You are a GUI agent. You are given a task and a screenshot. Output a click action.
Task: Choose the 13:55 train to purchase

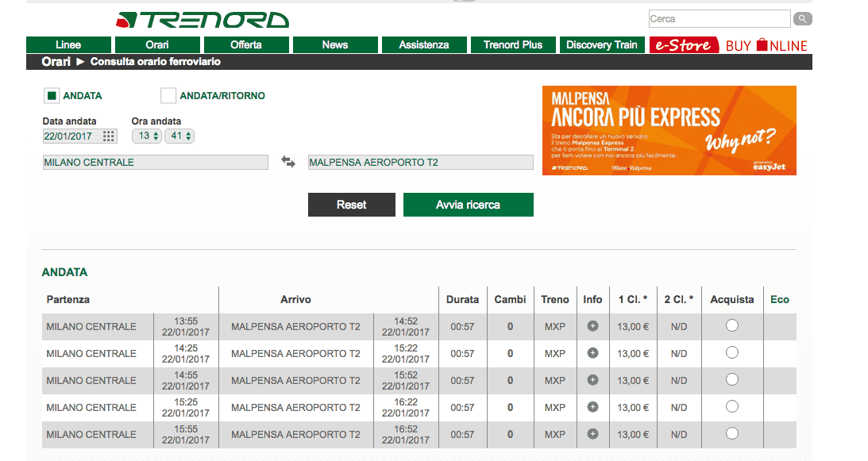pos(732,325)
